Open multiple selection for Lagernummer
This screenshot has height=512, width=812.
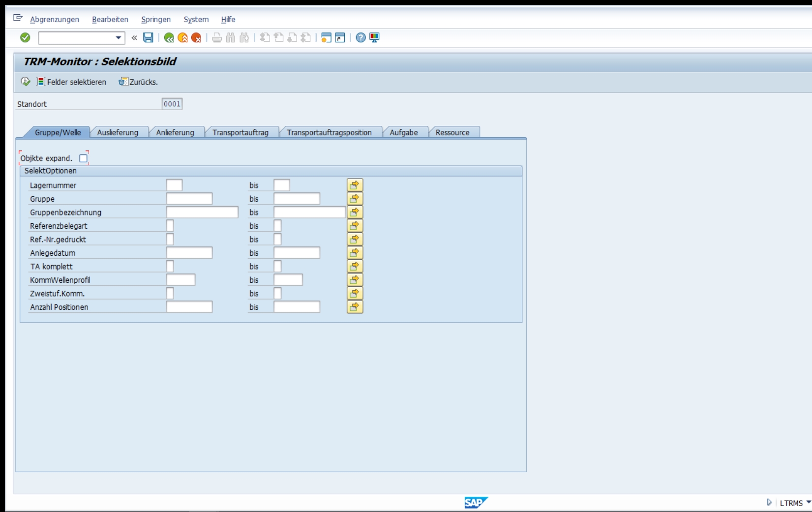coord(355,185)
